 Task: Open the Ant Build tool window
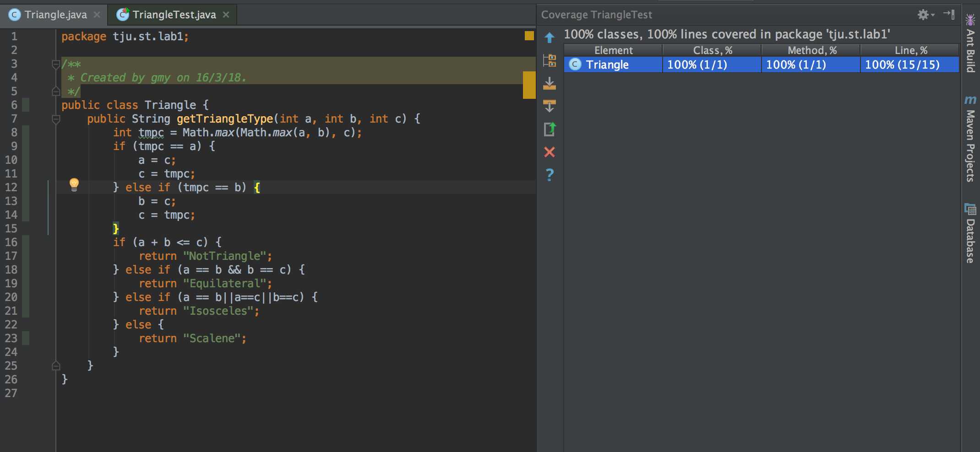[970, 43]
